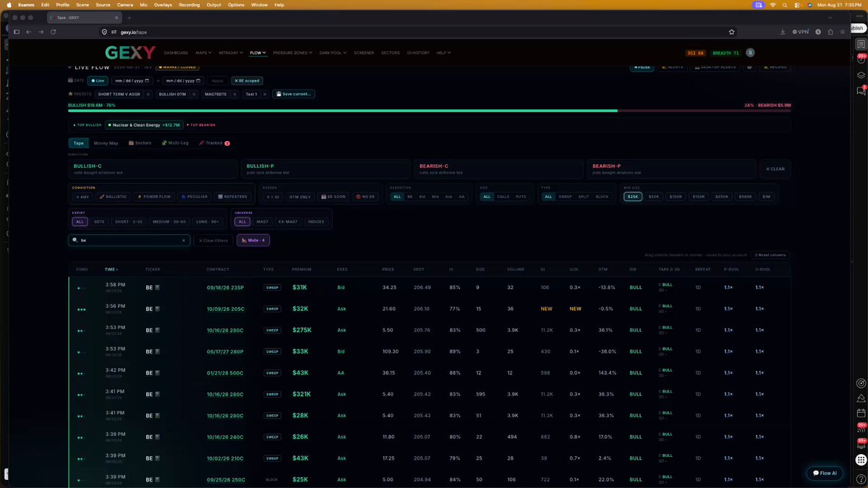Enable the OTM ONLY screen filter

[x=300, y=197]
